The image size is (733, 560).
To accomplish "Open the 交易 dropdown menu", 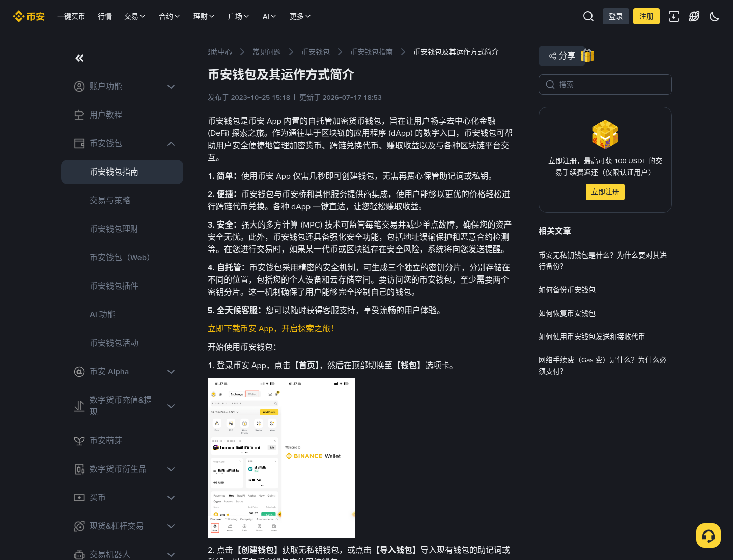I will click(x=135, y=16).
